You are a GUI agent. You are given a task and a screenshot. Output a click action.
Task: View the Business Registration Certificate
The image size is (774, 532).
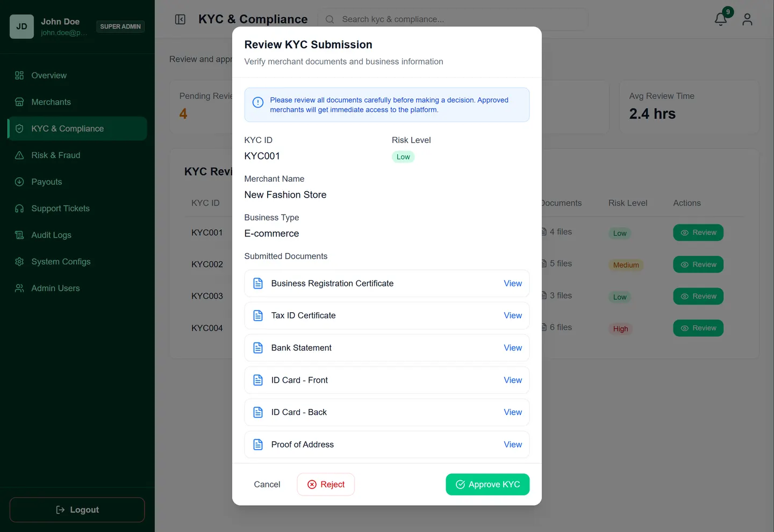coord(513,283)
